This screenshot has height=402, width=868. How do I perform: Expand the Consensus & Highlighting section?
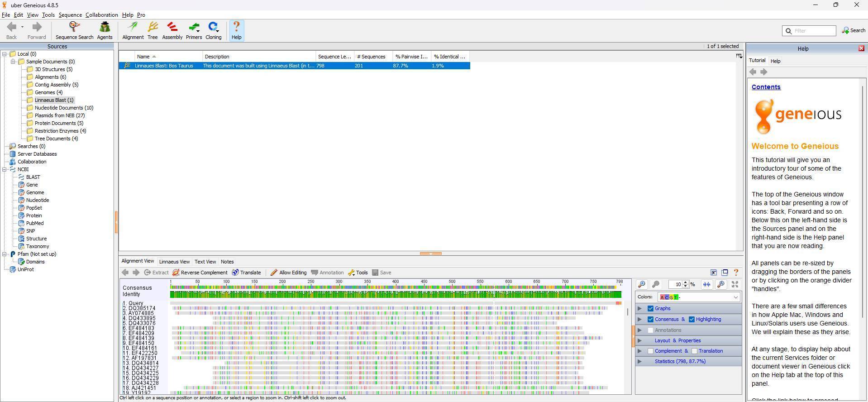point(639,319)
